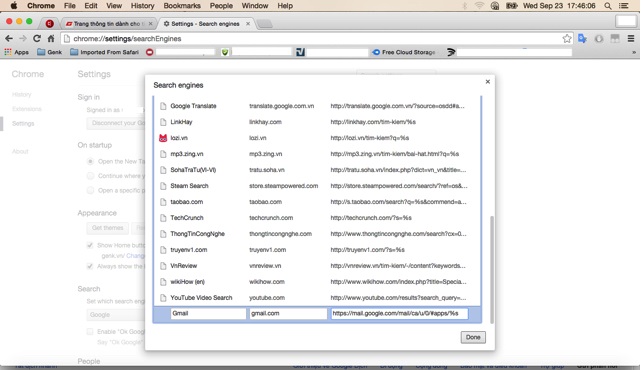Open the People menu

221,6
